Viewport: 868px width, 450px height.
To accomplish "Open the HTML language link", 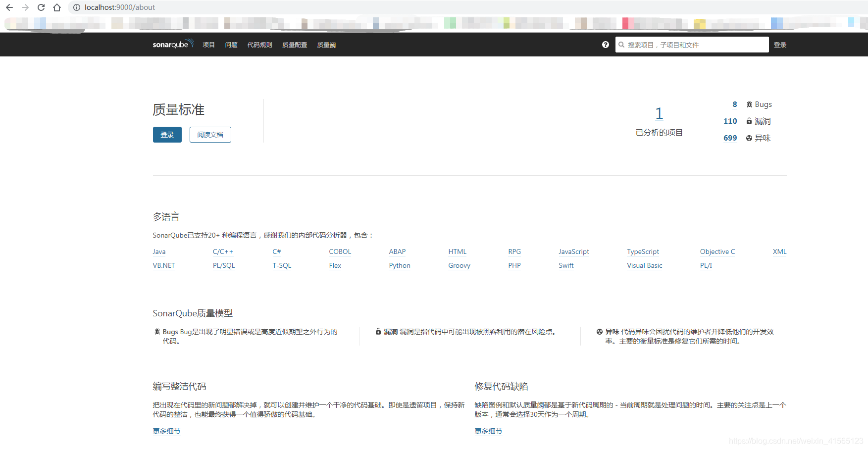I will coord(458,251).
